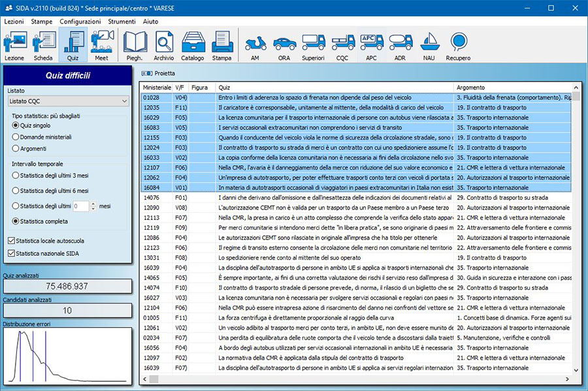This screenshot has height=391, width=588.
Task: Open the Recupero icon
Action: pyautogui.click(x=458, y=47)
